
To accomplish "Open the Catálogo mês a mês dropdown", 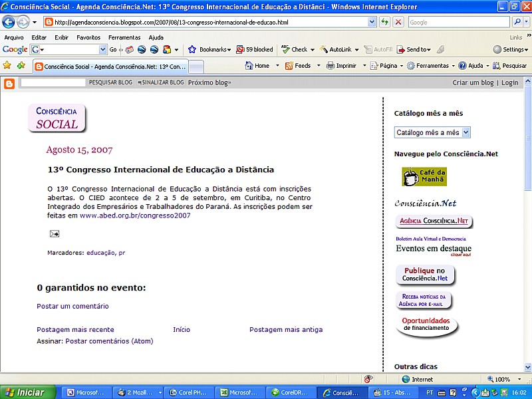I will pyautogui.click(x=433, y=132).
